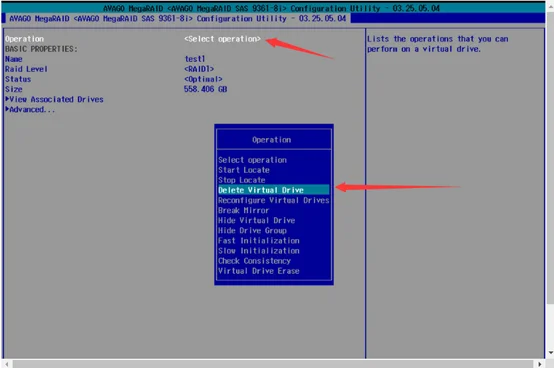Screen dimensions: 554x368
Task: Select Slow Initialization option
Action: pyautogui.click(x=259, y=251)
